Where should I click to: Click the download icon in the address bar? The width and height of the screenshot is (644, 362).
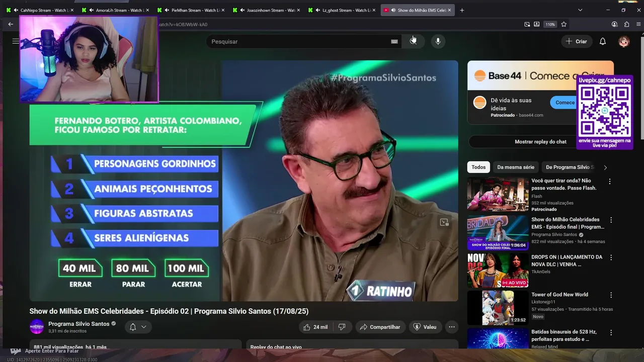537,24
